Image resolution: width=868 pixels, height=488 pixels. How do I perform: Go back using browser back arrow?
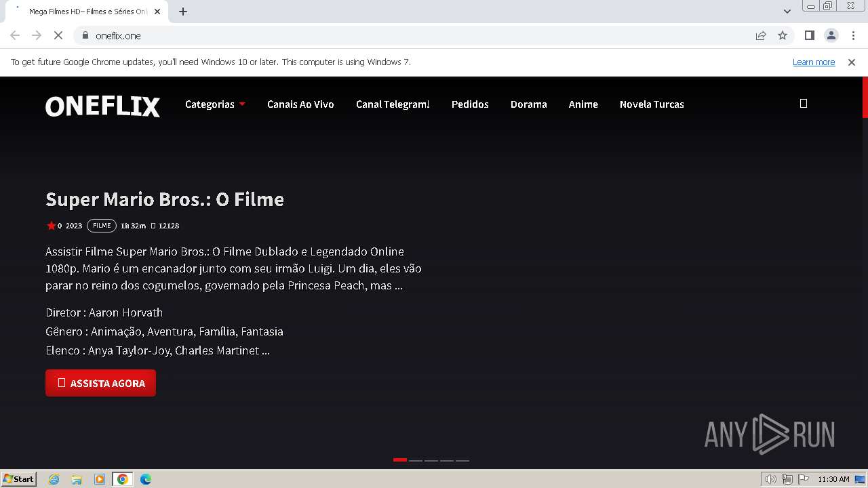(15, 35)
